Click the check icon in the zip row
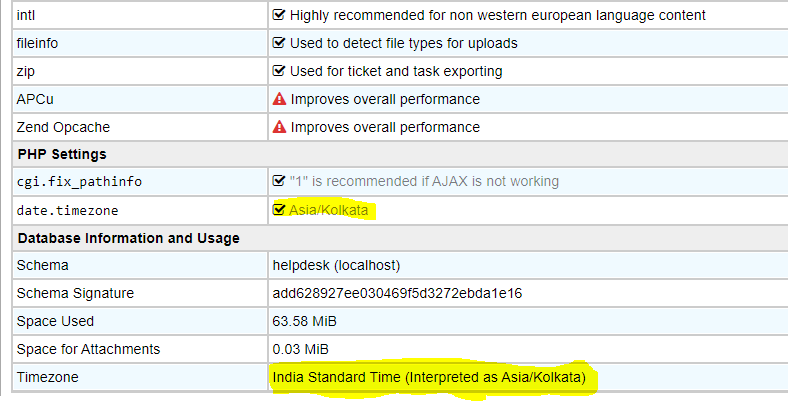The width and height of the screenshot is (788, 401). 279,71
